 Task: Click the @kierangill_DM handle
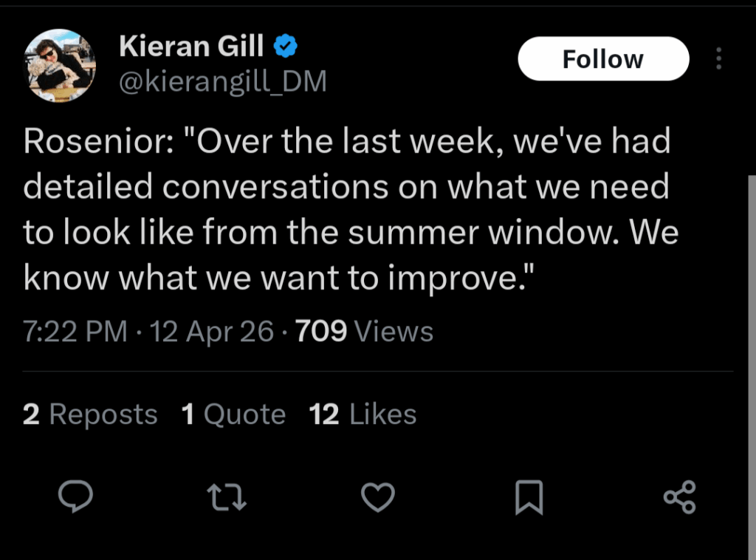tap(223, 82)
